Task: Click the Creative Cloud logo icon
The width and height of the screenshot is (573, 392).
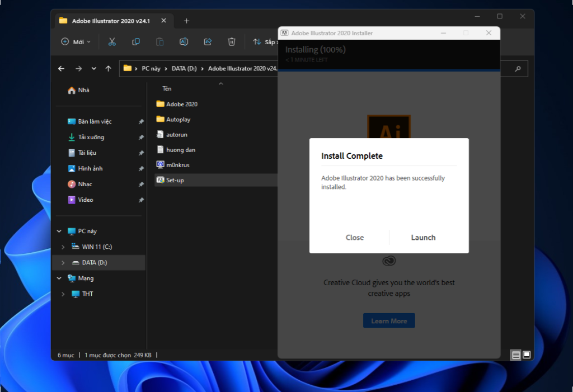Action: point(389,261)
